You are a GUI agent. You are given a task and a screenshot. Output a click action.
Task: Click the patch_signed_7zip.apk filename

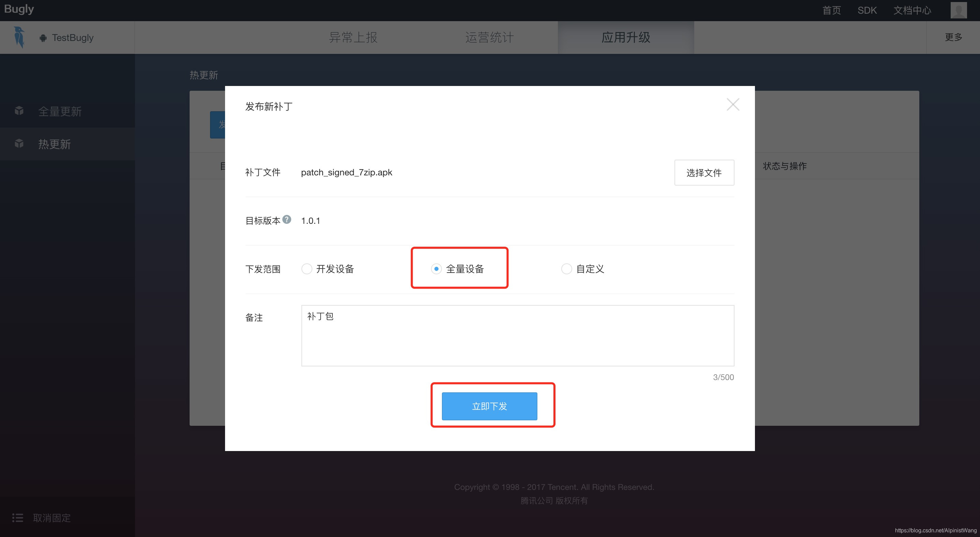(346, 172)
